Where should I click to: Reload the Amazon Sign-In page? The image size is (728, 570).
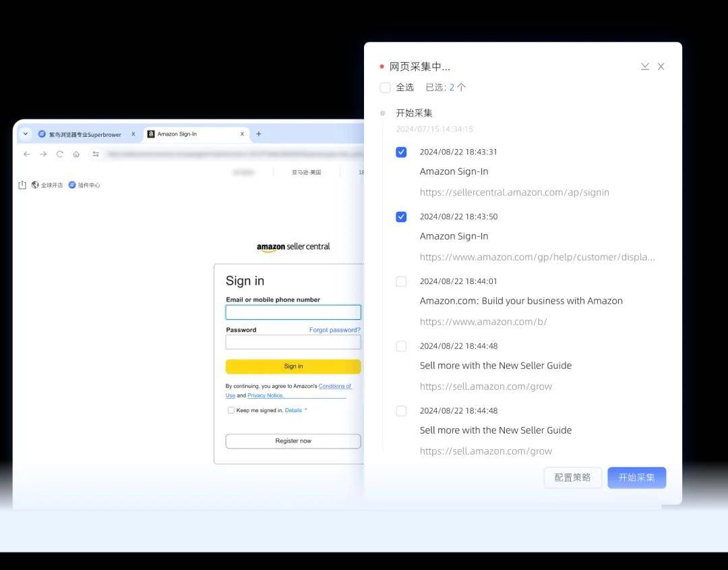[60, 154]
